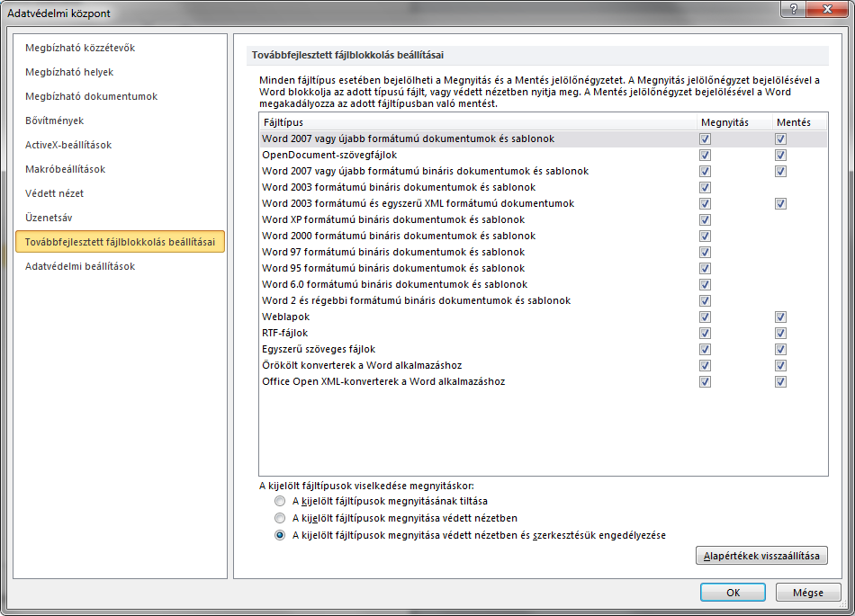Click the Megnyitás column header
Viewport: 855px width, 616px height.
click(734, 122)
